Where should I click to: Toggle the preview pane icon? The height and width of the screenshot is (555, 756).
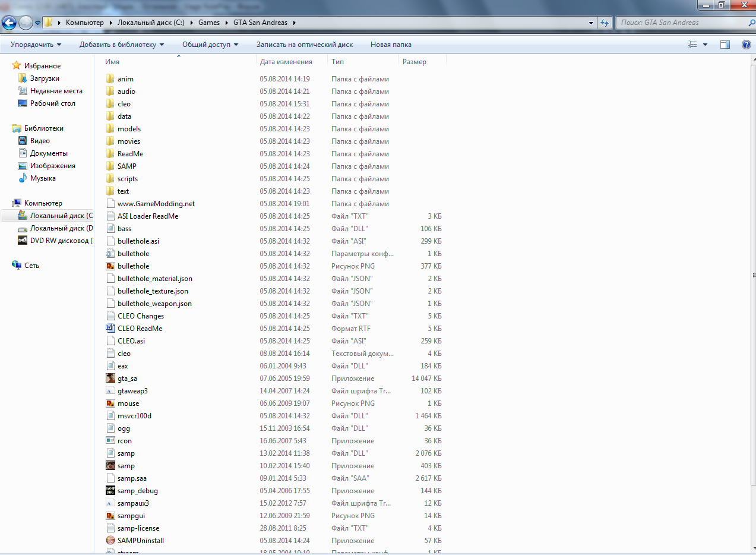[x=725, y=45]
